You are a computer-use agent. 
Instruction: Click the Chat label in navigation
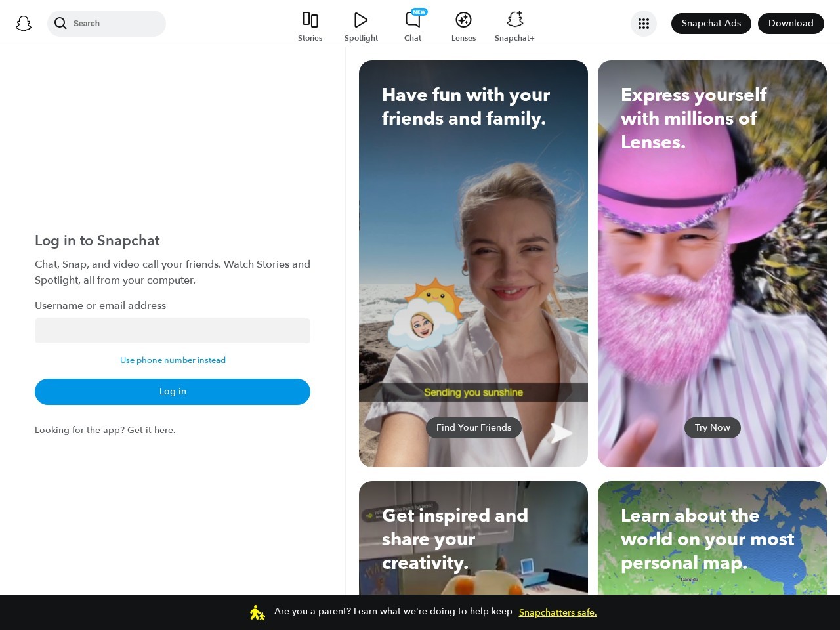(x=413, y=38)
